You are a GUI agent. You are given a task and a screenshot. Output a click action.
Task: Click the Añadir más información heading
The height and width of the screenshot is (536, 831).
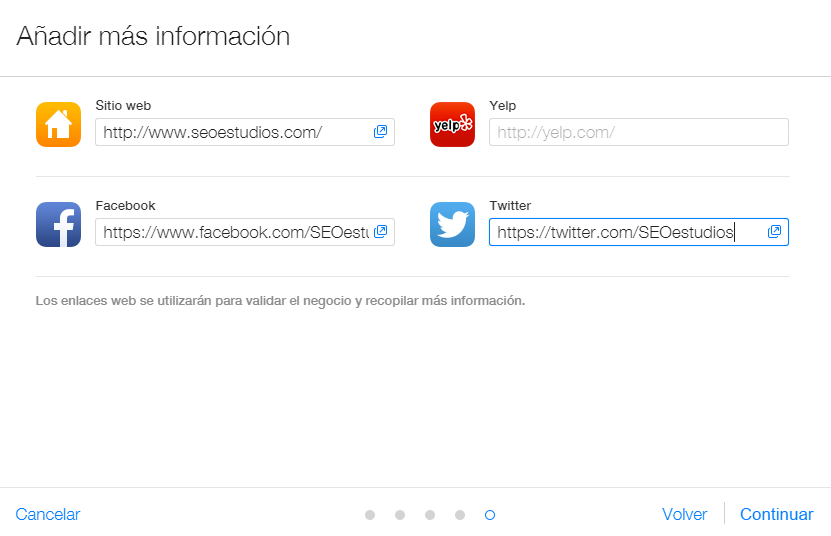(x=153, y=37)
